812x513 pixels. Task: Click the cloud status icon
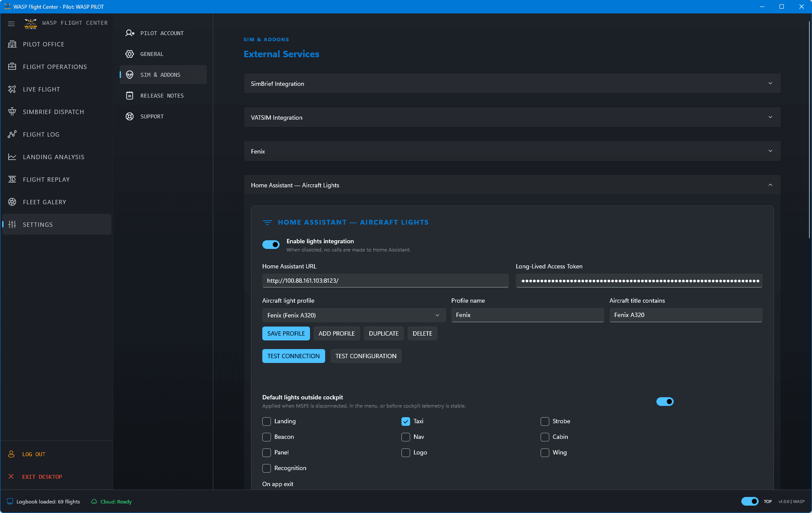(x=94, y=501)
